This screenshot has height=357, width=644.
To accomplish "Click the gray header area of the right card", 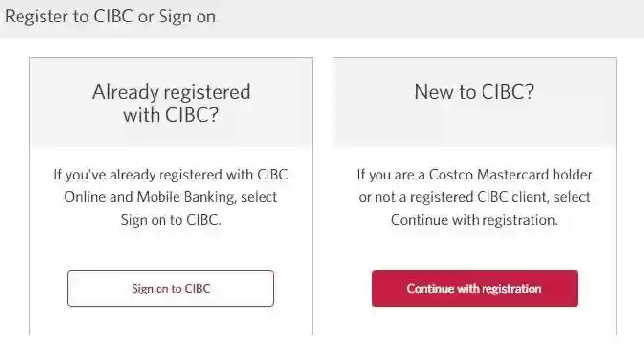I will (x=475, y=102).
